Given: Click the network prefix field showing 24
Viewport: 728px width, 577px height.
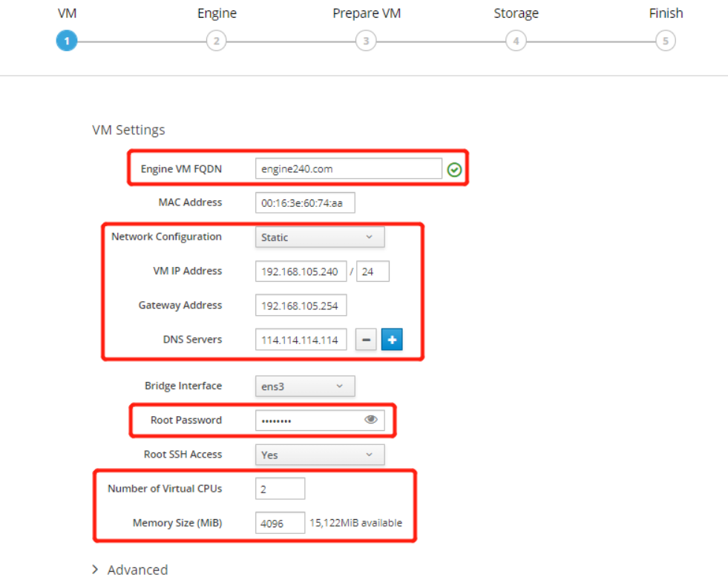Looking at the screenshot, I should point(373,272).
